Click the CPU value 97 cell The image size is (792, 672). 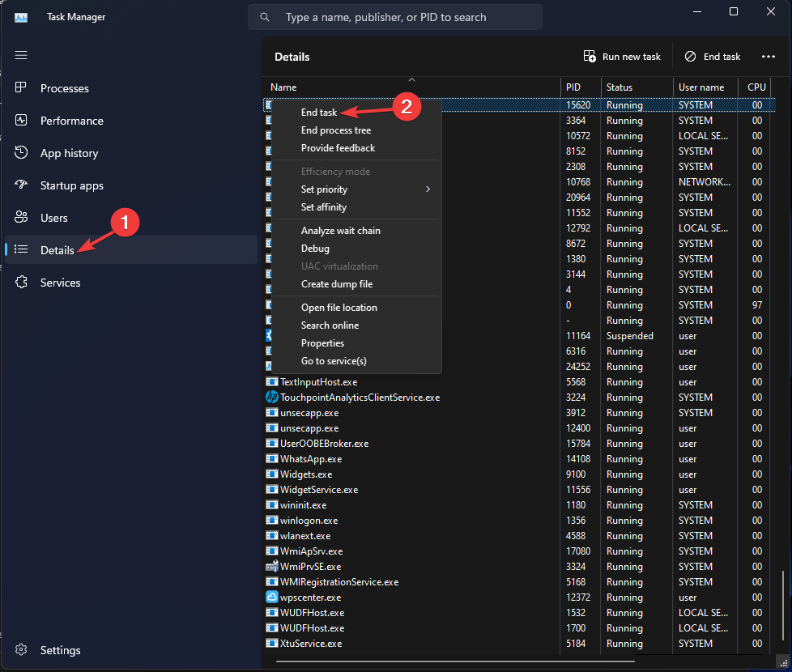pos(756,305)
